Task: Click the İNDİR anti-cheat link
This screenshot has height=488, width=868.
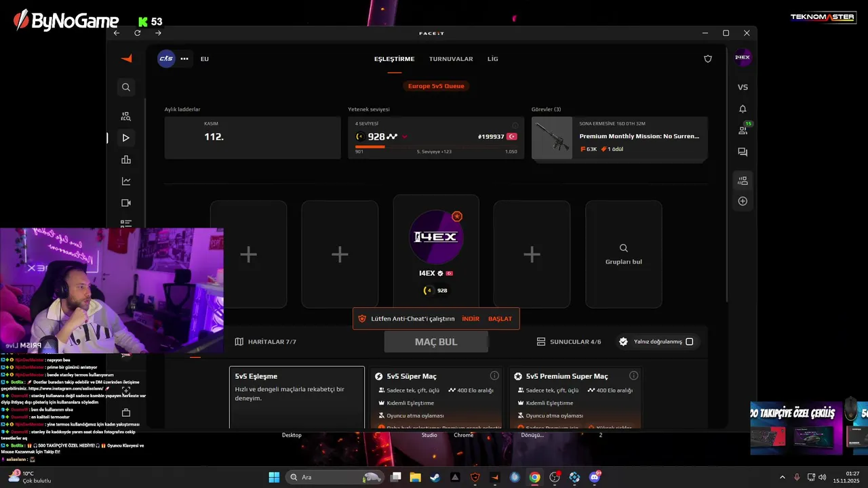Action: tap(471, 319)
